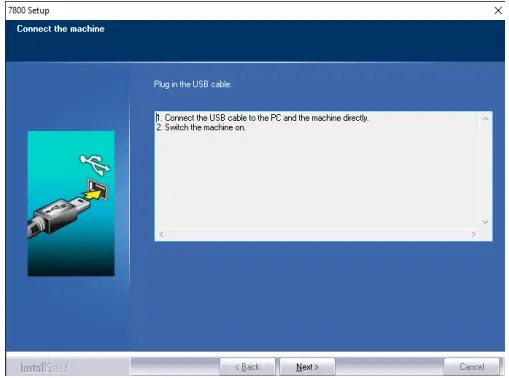Click the scroll left arrow in instructions box

click(161, 234)
